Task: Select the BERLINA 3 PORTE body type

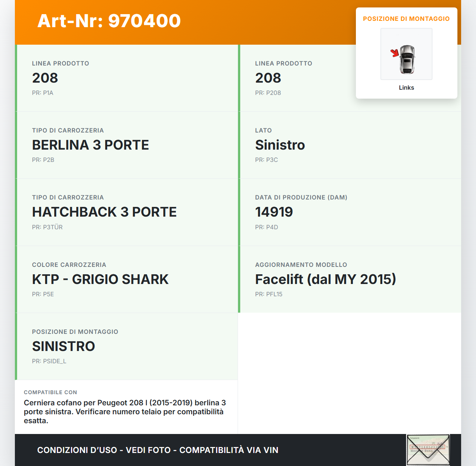Action: (x=90, y=145)
